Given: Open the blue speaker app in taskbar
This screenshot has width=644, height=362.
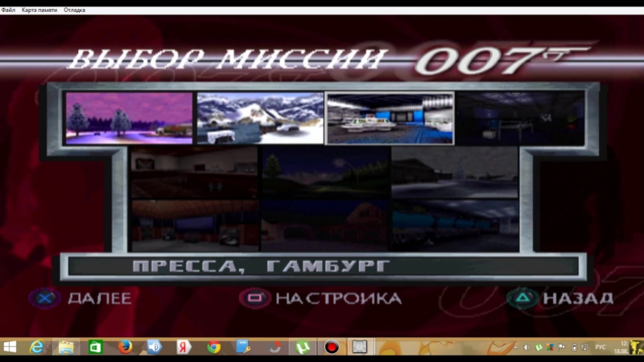Looking at the screenshot, I should (155, 348).
